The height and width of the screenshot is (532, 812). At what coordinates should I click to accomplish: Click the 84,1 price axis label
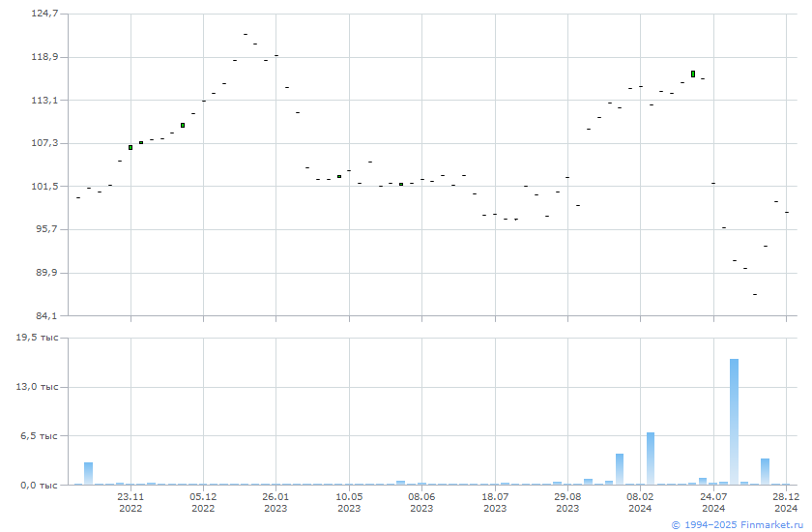point(46,315)
